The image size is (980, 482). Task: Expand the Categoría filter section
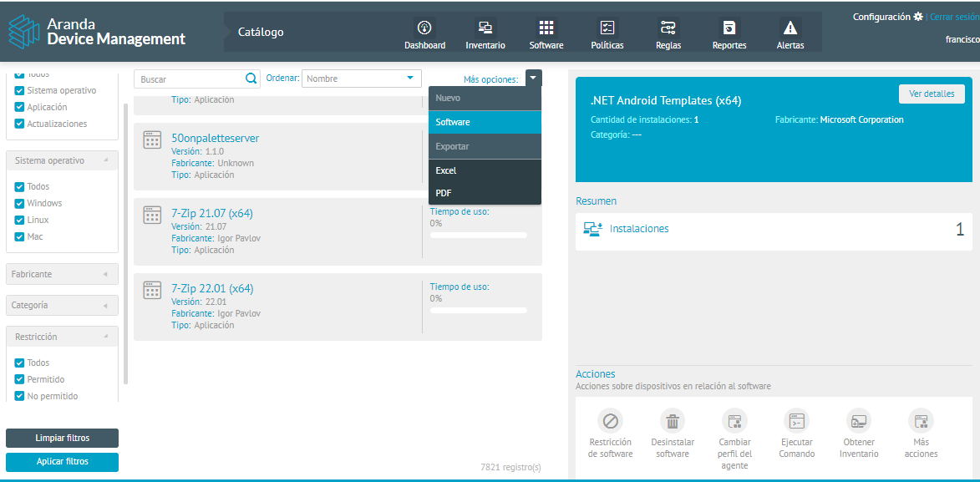coord(62,306)
